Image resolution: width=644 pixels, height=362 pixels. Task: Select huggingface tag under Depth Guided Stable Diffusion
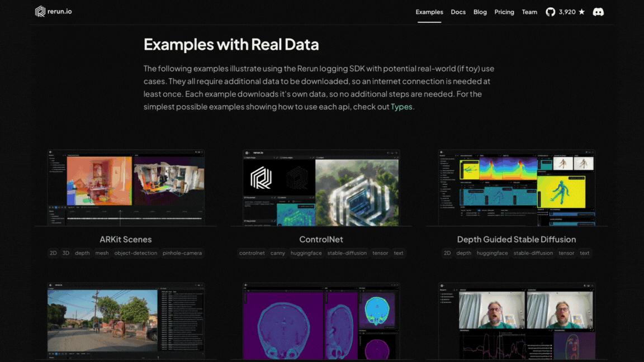coord(492,253)
